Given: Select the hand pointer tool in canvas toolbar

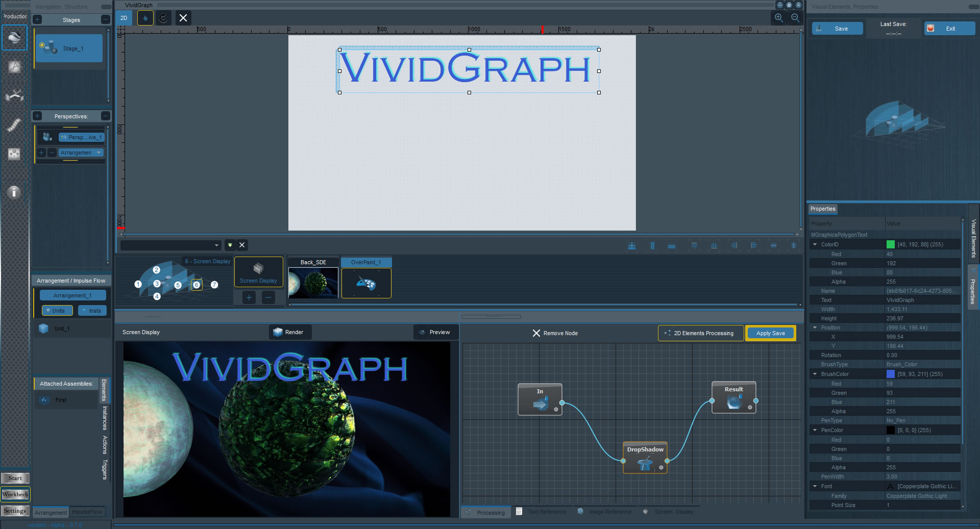Looking at the screenshot, I should [145, 18].
